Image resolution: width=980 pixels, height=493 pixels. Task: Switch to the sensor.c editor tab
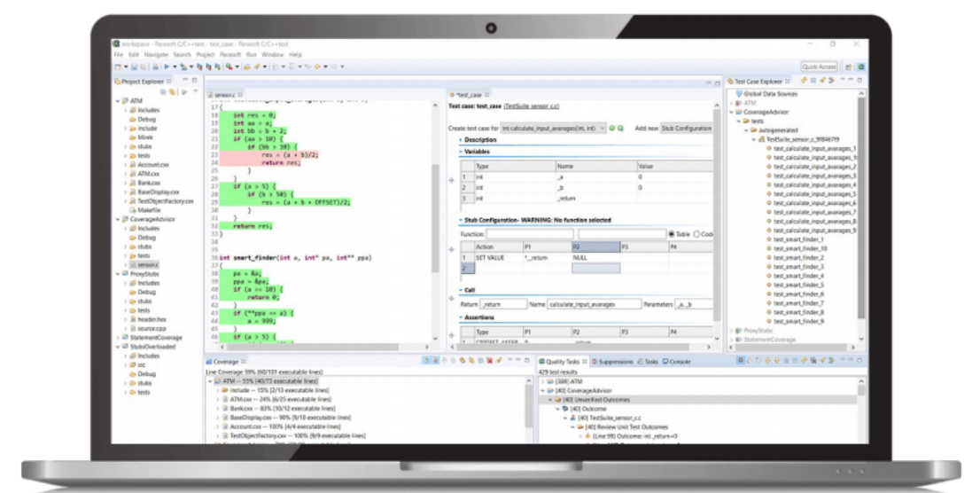(225, 95)
